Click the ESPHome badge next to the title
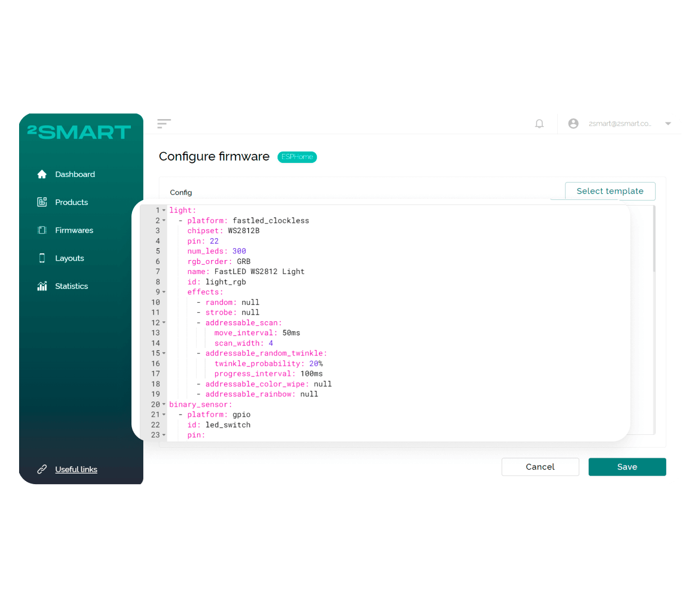The height and width of the screenshot is (601, 700). [x=297, y=157]
